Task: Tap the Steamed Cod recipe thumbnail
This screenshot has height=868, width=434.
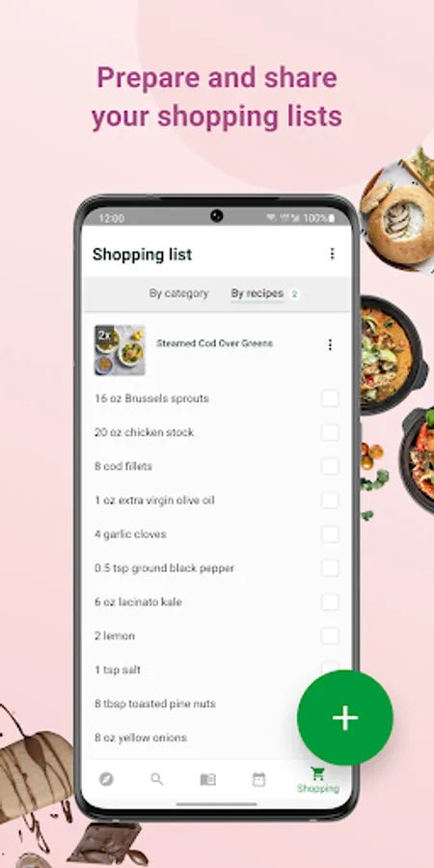Action: pos(121,350)
